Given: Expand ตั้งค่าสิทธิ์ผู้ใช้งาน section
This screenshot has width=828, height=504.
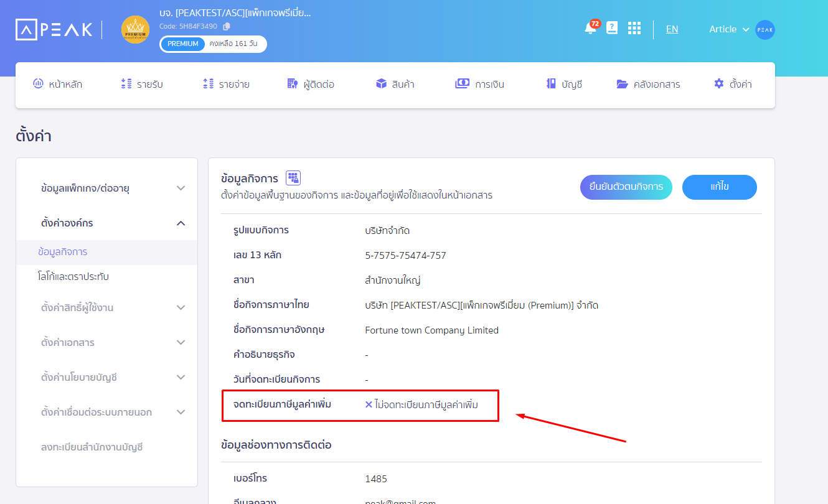Looking at the screenshot, I should point(181,307).
